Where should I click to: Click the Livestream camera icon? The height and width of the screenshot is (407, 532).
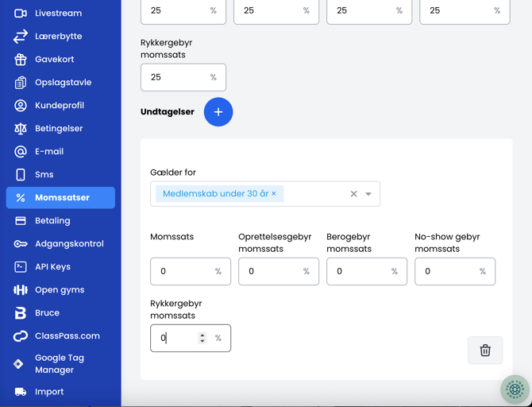click(21, 14)
